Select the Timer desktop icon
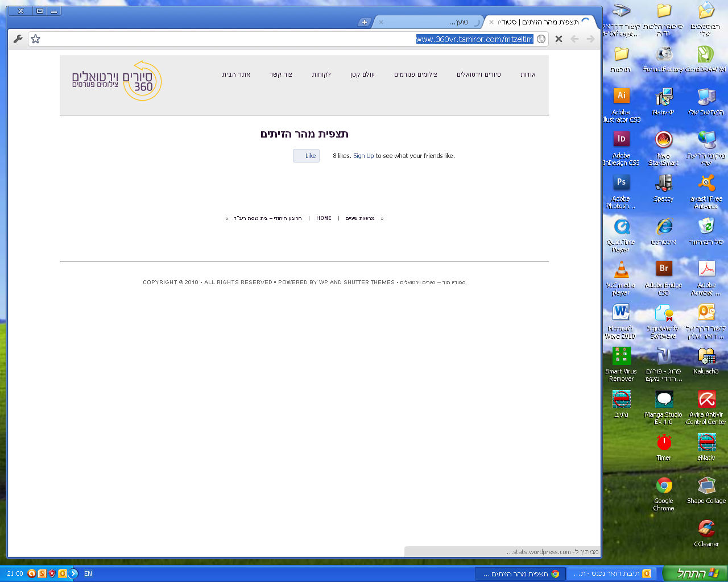728x582 pixels. [x=664, y=447]
